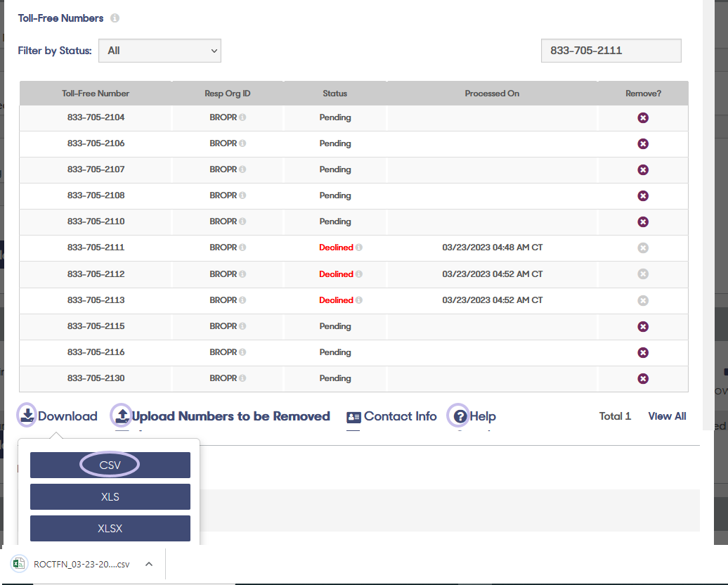Select the CSV download option

pyautogui.click(x=110, y=465)
